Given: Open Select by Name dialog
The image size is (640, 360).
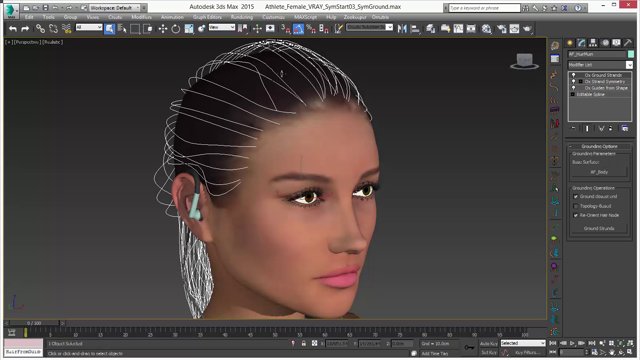Looking at the screenshot, I should 122,29.
